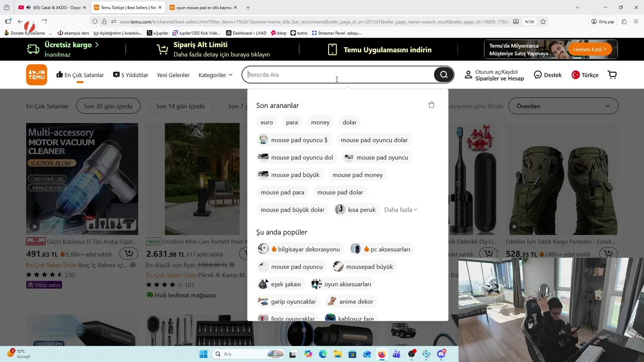Screen dimensions: 644x362
Task: Select popular search eşek şakası
Action: [281, 284]
